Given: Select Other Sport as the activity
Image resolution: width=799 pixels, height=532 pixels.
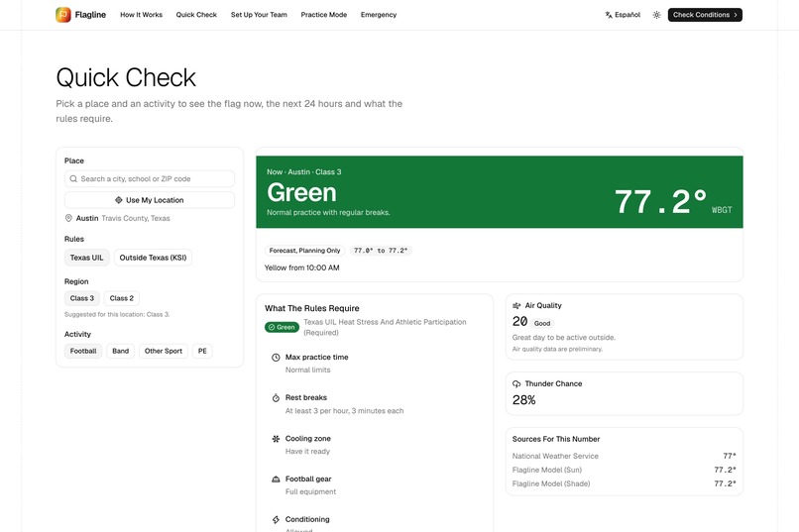Looking at the screenshot, I should click(x=163, y=351).
